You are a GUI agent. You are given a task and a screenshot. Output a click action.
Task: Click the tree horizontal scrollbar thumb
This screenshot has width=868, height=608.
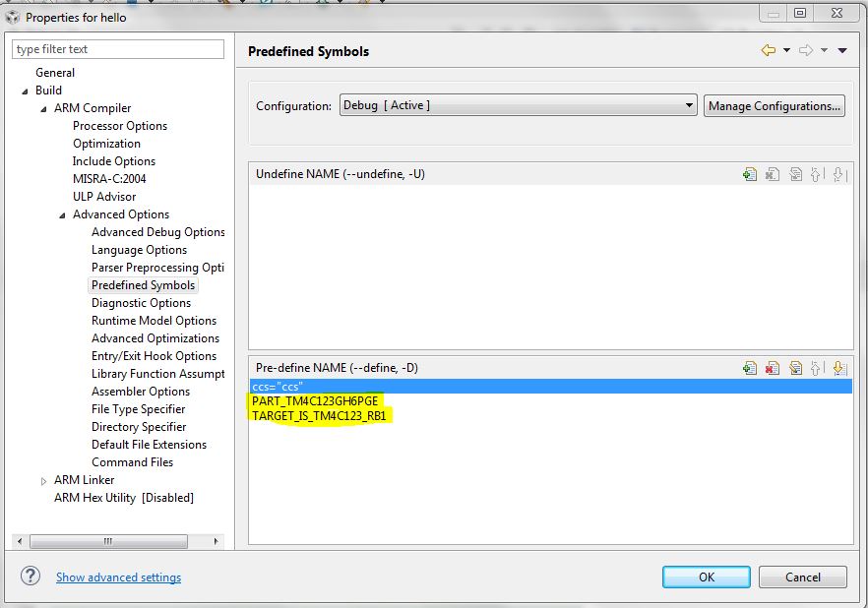(x=108, y=541)
